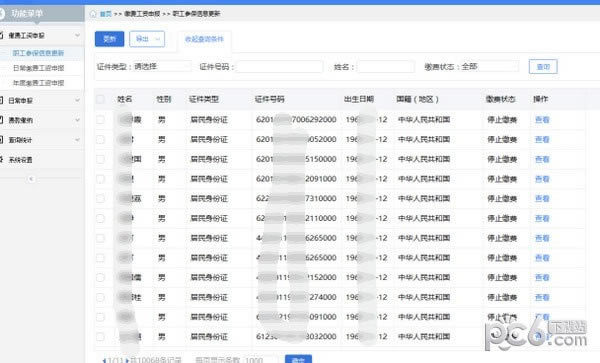Click the 证件类型 column header
600x363 pixels.
[x=204, y=99]
